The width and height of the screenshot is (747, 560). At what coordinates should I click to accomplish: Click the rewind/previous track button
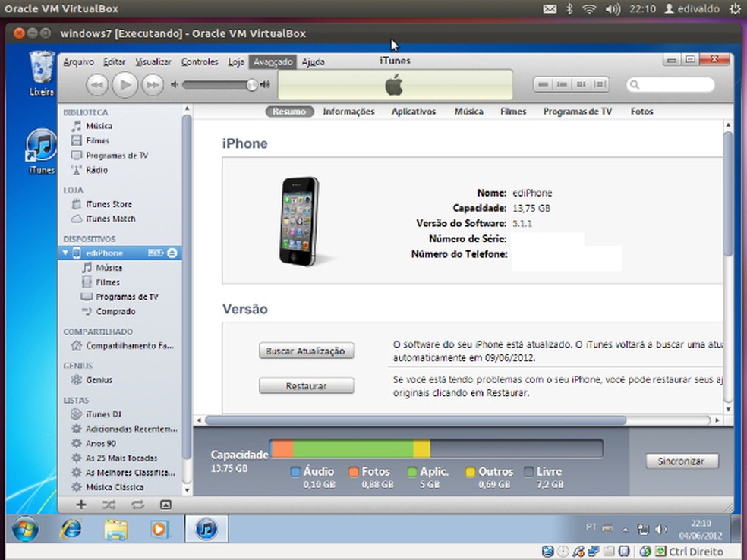(96, 85)
